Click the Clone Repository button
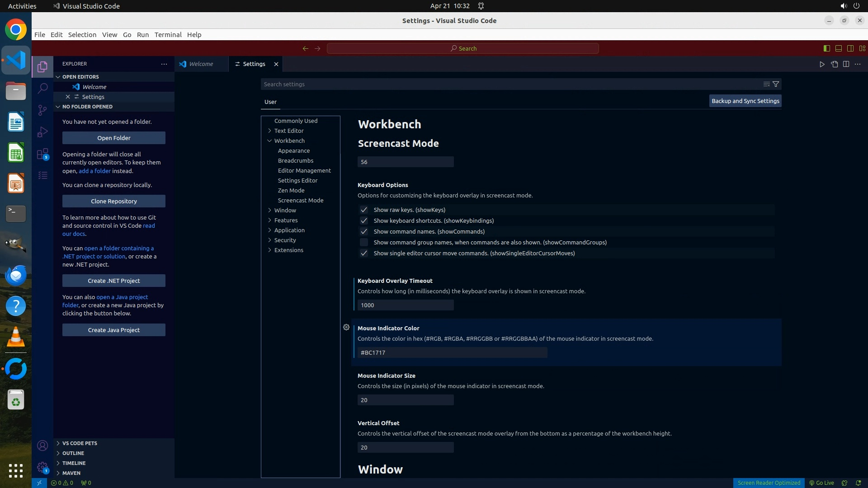868x488 pixels. [113, 201]
